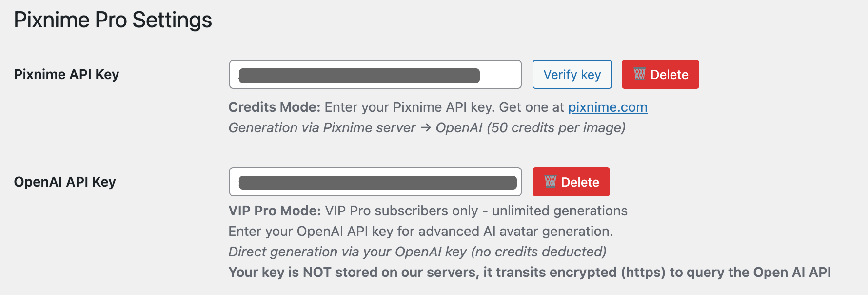Click the bold Credits Mode text
The width and height of the screenshot is (868, 295).
point(275,107)
